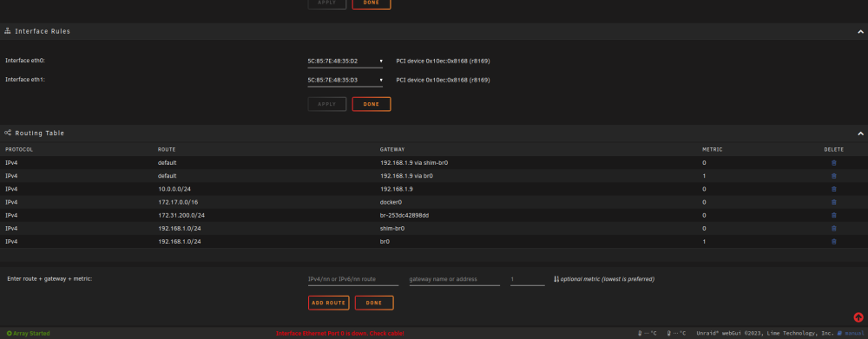Click the Array Started status icon
This screenshot has height=339, width=868.
pos(10,334)
